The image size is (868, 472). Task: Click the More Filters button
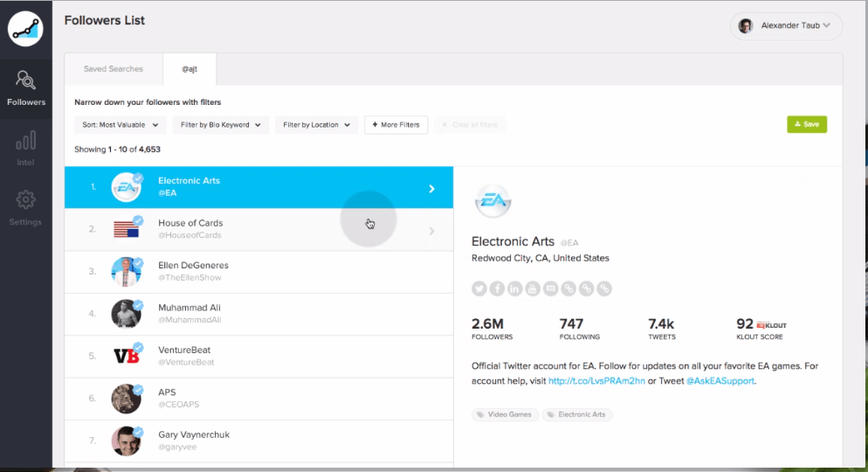click(x=396, y=125)
